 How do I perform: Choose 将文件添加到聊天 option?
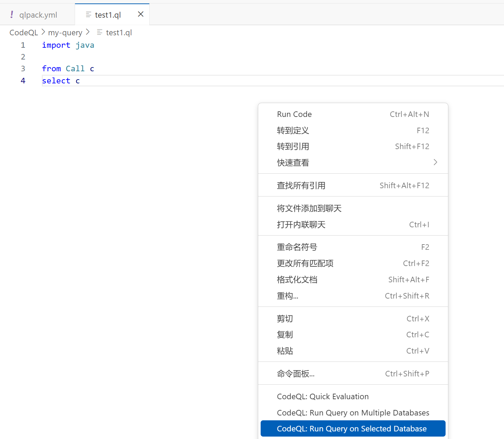309,208
